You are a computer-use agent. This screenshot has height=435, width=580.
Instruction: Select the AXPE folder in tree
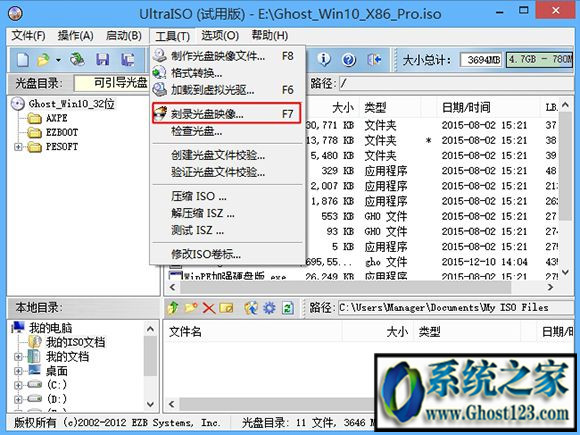point(57,118)
